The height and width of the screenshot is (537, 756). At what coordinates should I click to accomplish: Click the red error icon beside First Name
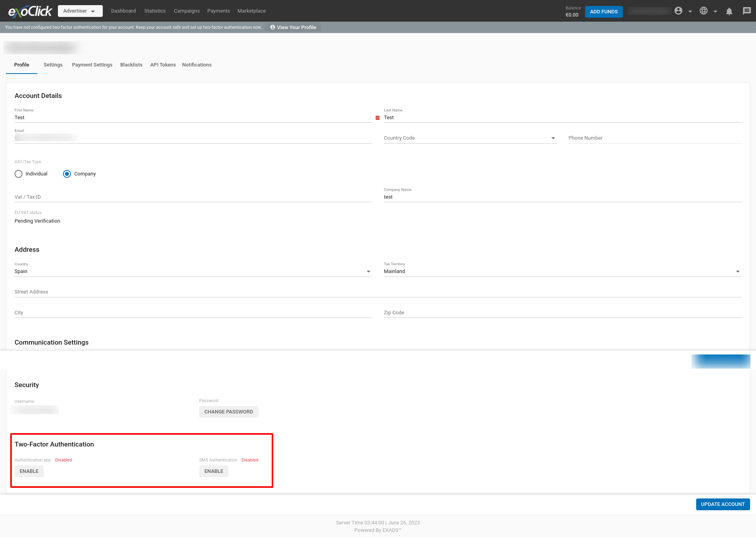coord(377,117)
